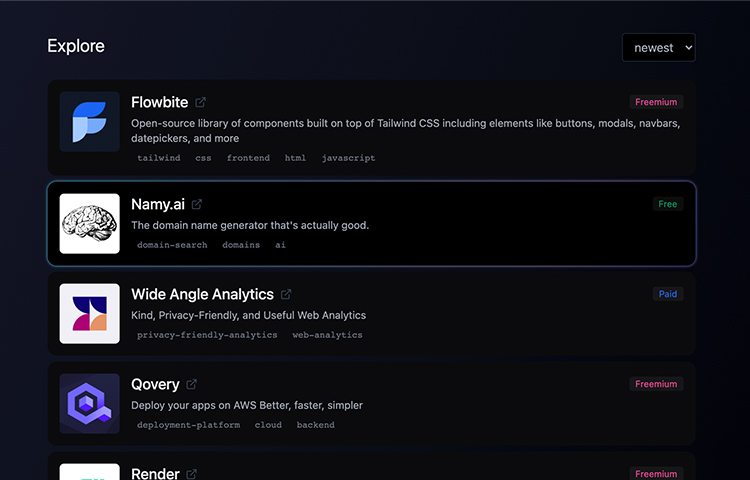Expand the newest sort dropdown

coord(659,47)
